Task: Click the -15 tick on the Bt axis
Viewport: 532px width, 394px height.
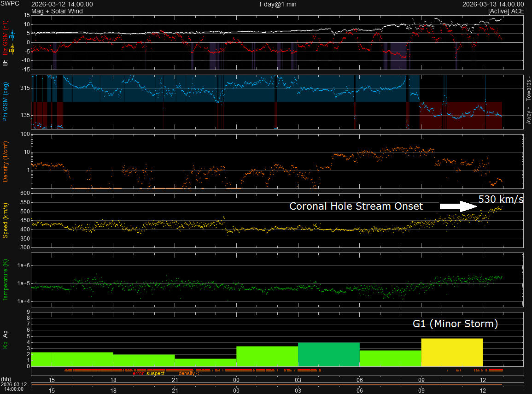Action: [26, 69]
